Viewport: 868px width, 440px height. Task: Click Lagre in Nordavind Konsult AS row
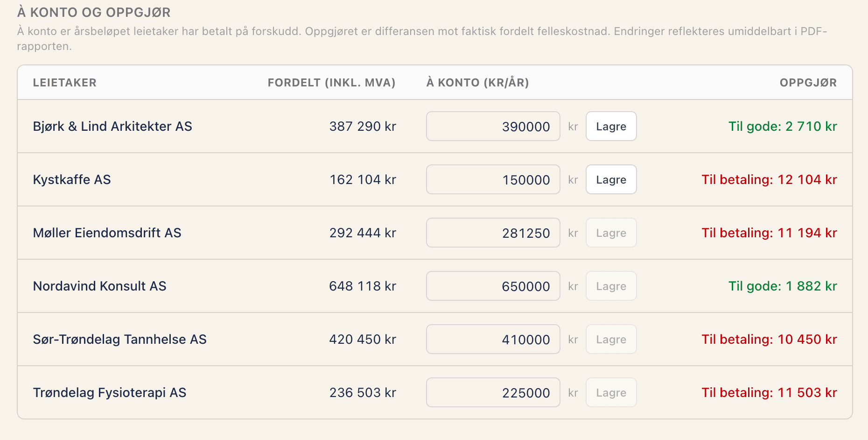click(611, 286)
